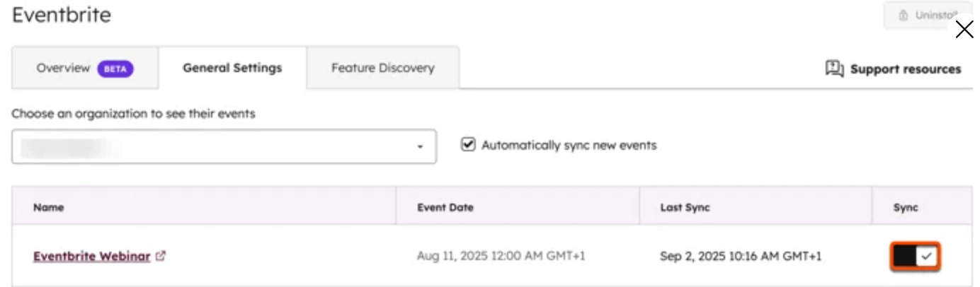Screen dimensions: 980x287
Task: Click the Support resources book icon
Action: (x=835, y=69)
